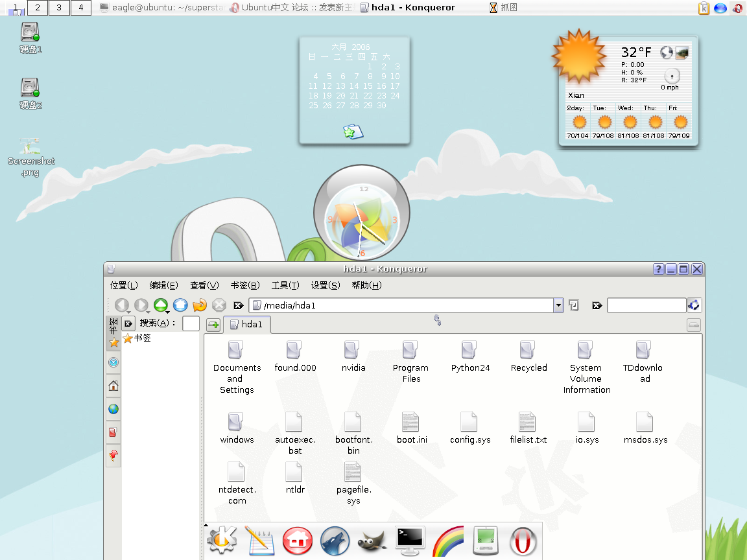Select the boot.ini file
747x560 pixels.
(x=411, y=428)
